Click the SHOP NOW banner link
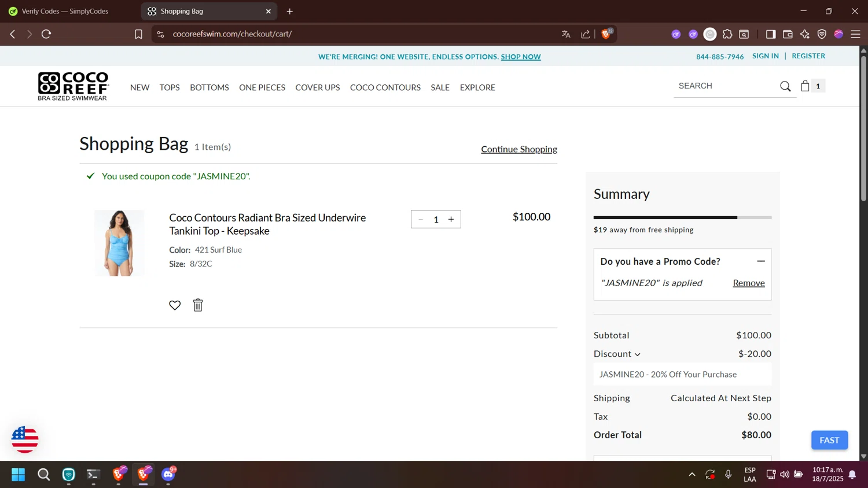This screenshot has height=488, width=868. tap(521, 57)
